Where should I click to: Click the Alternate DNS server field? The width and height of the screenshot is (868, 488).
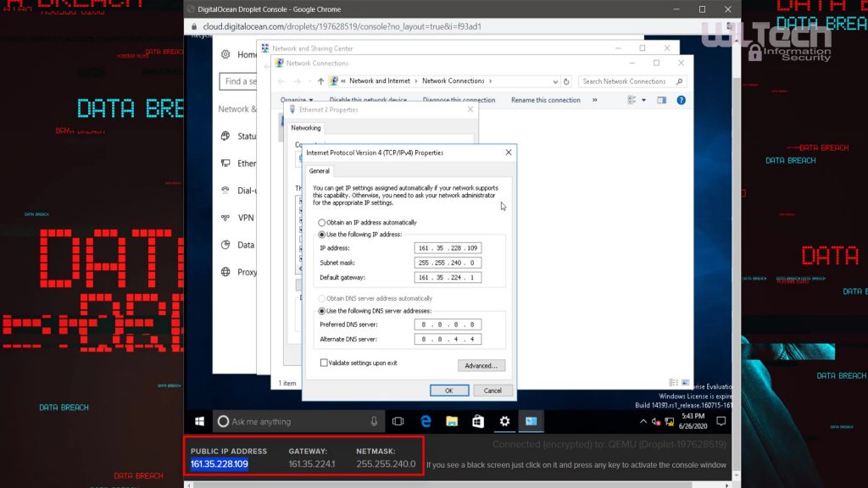pos(448,339)
